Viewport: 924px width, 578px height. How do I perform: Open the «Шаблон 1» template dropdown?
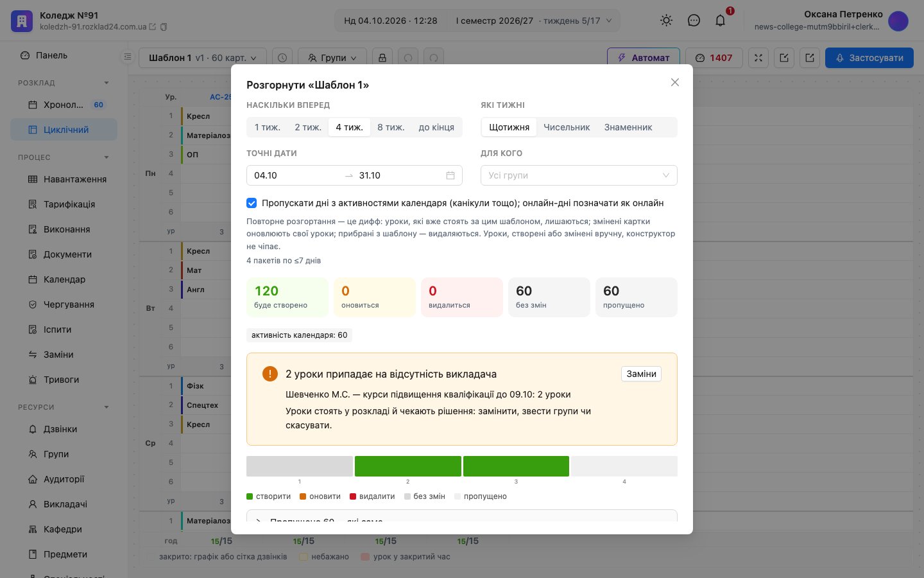(202, 58)
